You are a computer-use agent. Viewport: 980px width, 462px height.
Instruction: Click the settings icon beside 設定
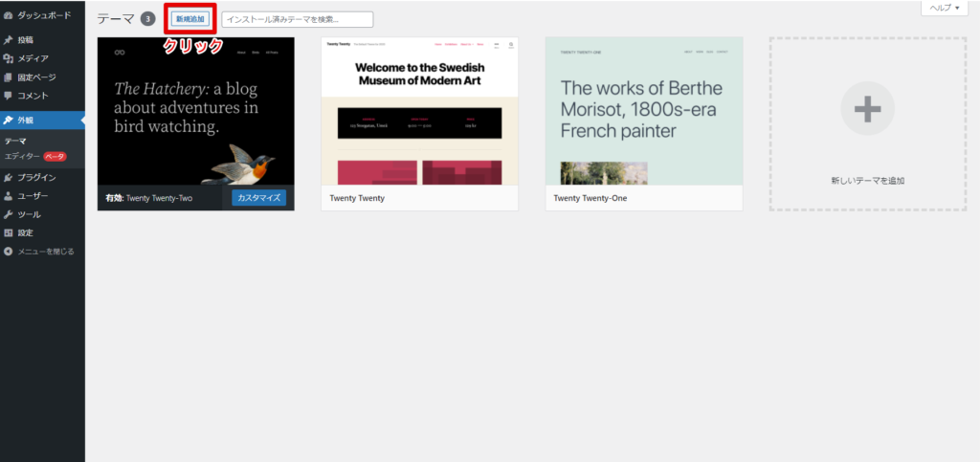tap(8, 232)
